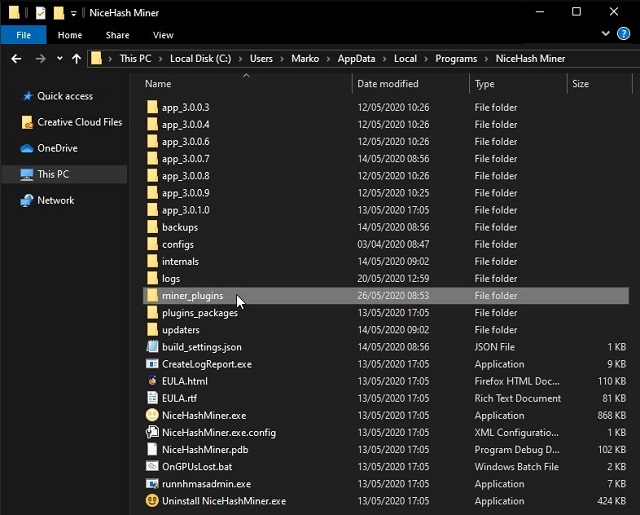Click the Back navigation arrow
Viewport: 640px width, 515px height.
(x=16, y=59)
